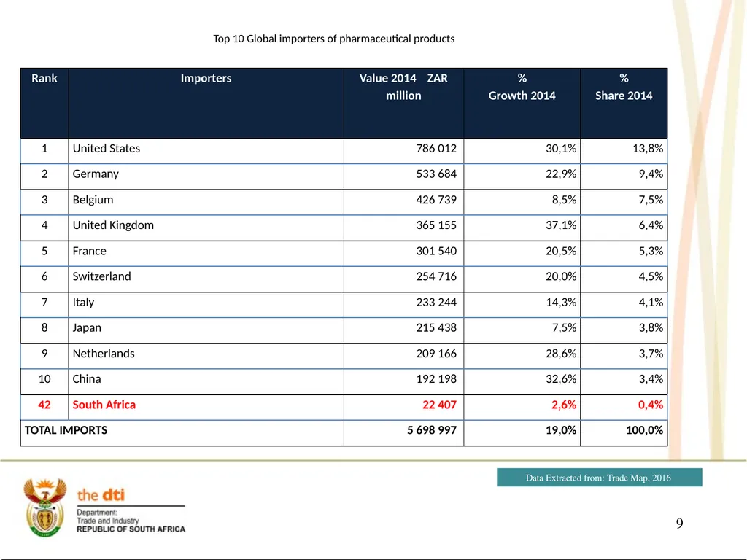Click the growth '14,3%' for Italy
747x560 pixels.
click(x=561, y=303)
